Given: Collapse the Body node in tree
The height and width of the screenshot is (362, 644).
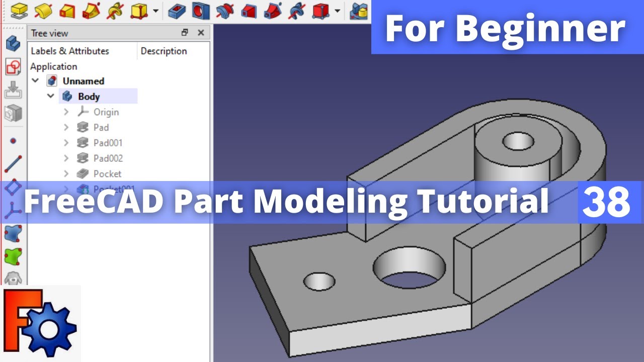Looking at the screenshot, I should [x=51, y=96].
